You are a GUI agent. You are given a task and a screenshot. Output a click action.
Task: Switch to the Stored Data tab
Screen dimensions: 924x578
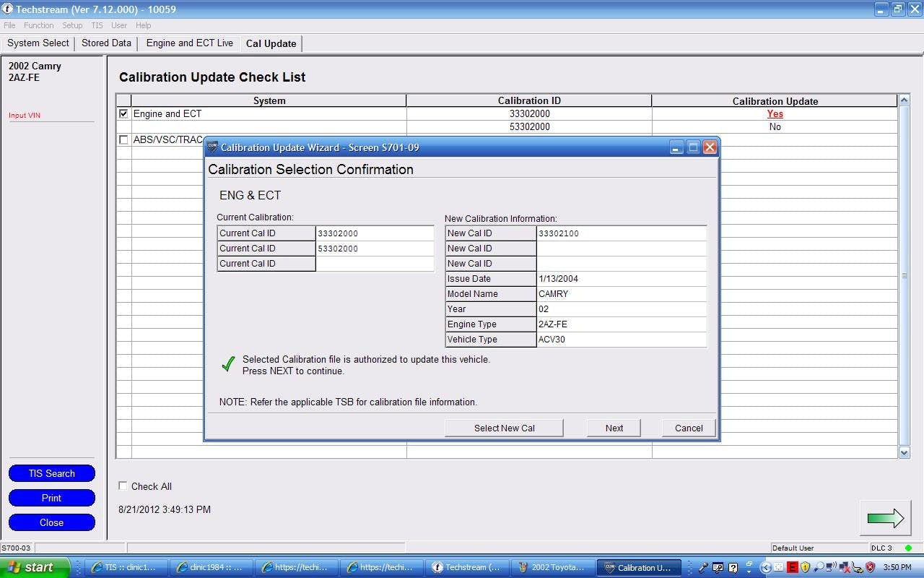coord(105,43)
